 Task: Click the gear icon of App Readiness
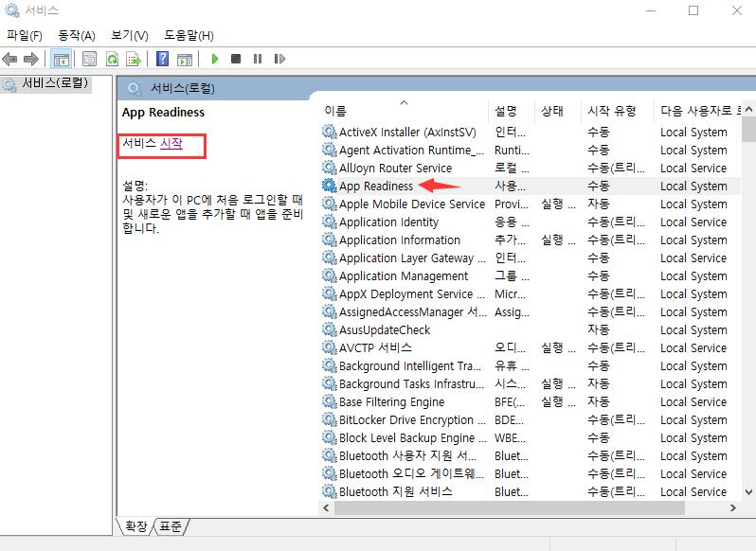click(330, 186)
